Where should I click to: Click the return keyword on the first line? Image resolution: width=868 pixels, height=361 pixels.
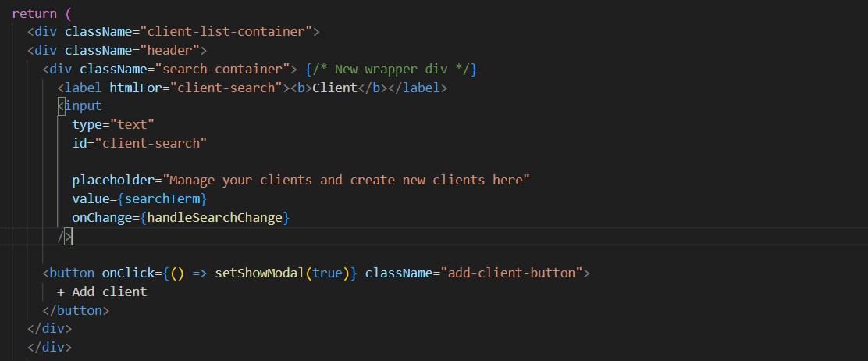point(34,13)
